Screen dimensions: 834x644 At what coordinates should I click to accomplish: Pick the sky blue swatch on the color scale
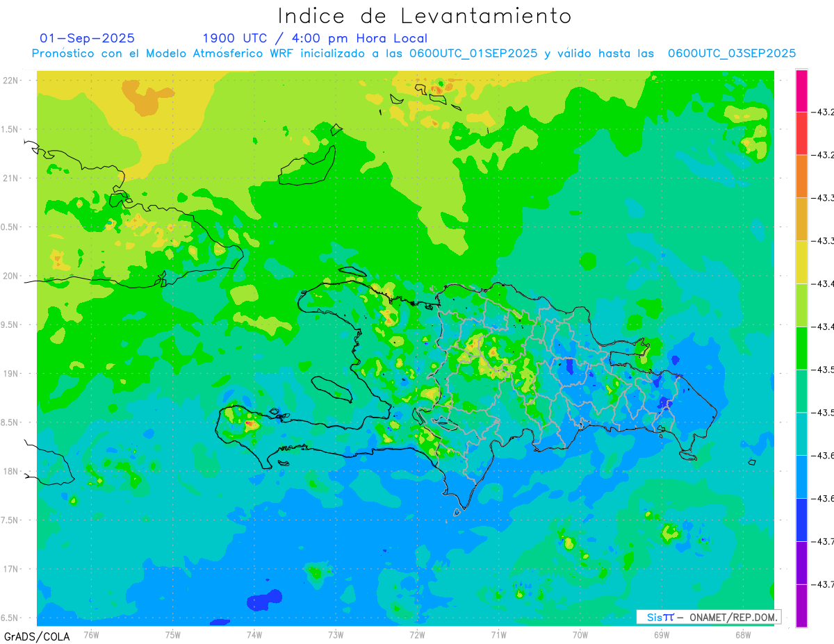(801, 477)
